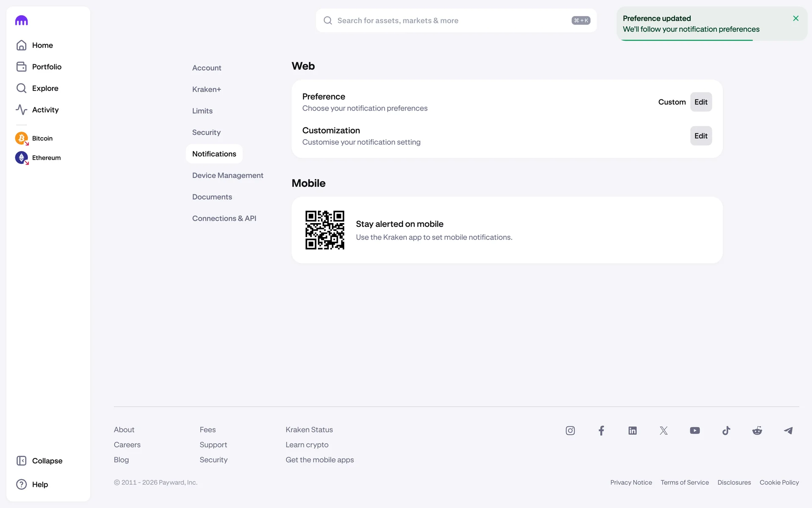812x508 pixels.
Task: Dismiss the Preference updated notification
Action: coord(796,18)
